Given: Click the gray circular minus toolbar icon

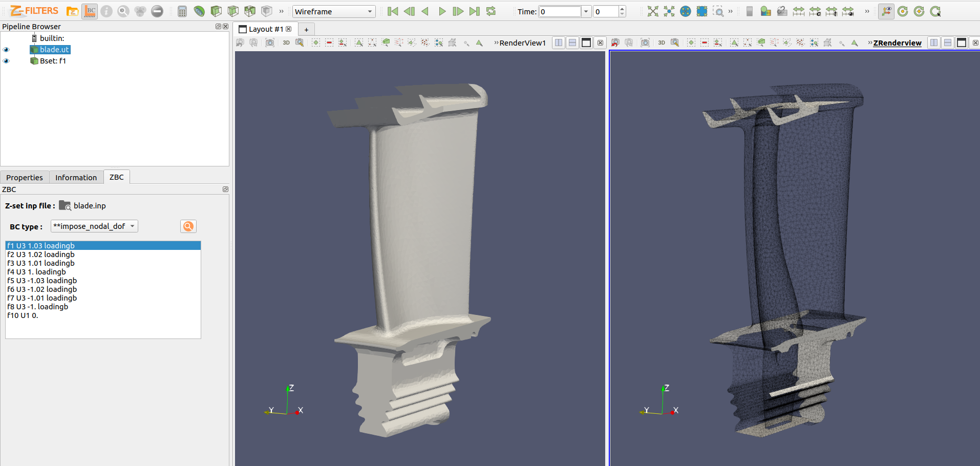Looking at the screenshot, I should click(157, 11).
